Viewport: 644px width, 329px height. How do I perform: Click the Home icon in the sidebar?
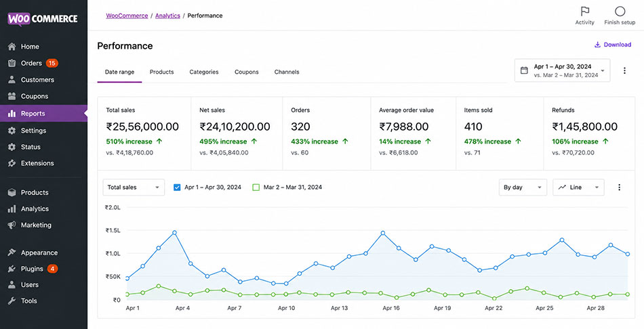pos(12,46)
